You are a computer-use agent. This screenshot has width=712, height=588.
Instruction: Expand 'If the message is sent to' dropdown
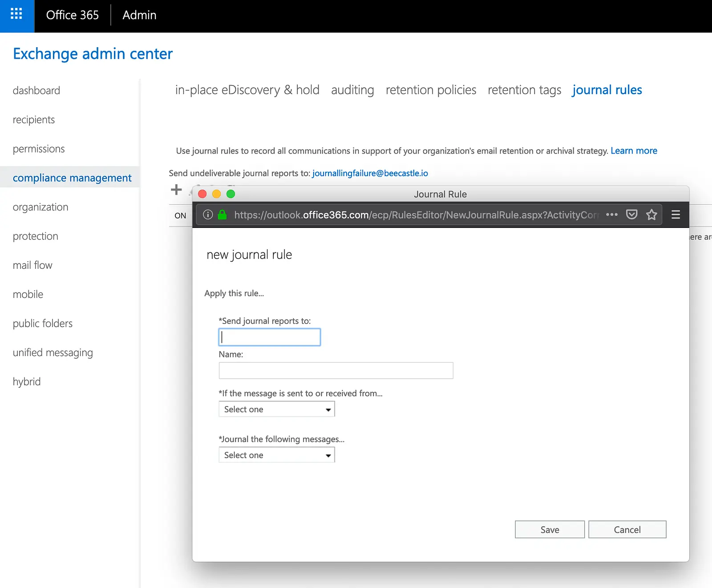[277, 409]
